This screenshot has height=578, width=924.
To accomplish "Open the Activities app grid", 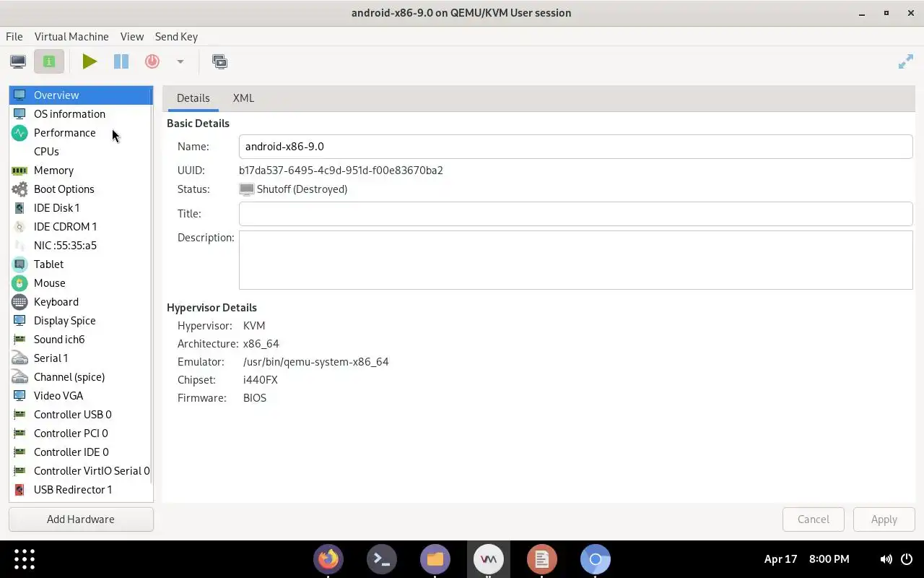I will point(25,558).
